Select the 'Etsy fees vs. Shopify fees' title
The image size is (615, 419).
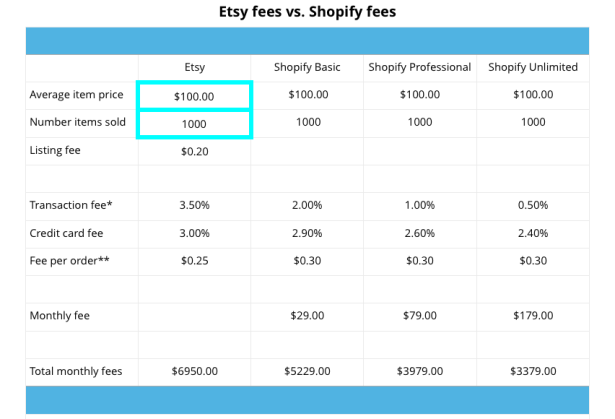click(x=308, y=11)
